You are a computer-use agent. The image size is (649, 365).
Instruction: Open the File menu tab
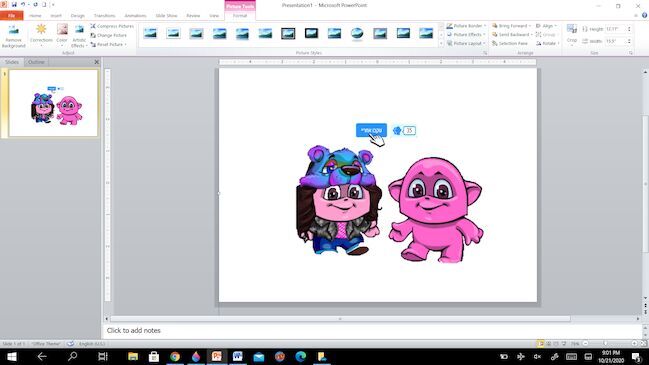[12, 16]
